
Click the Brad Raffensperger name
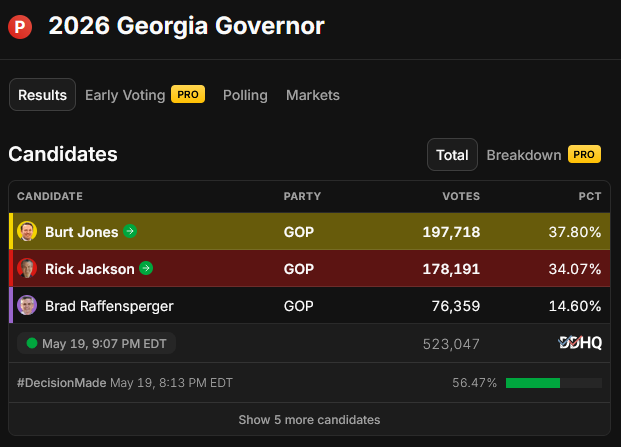pos(109,306)
